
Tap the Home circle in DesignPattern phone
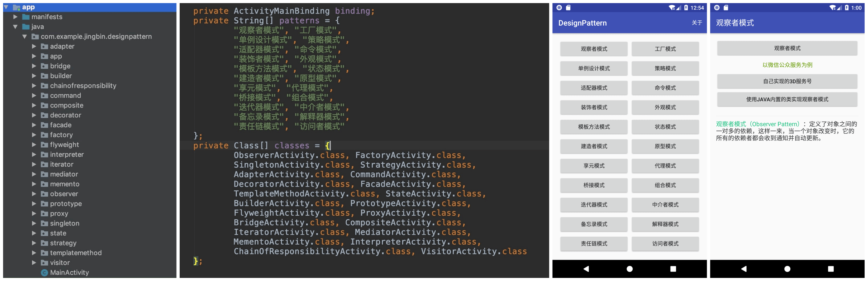[x=629, y=269]
